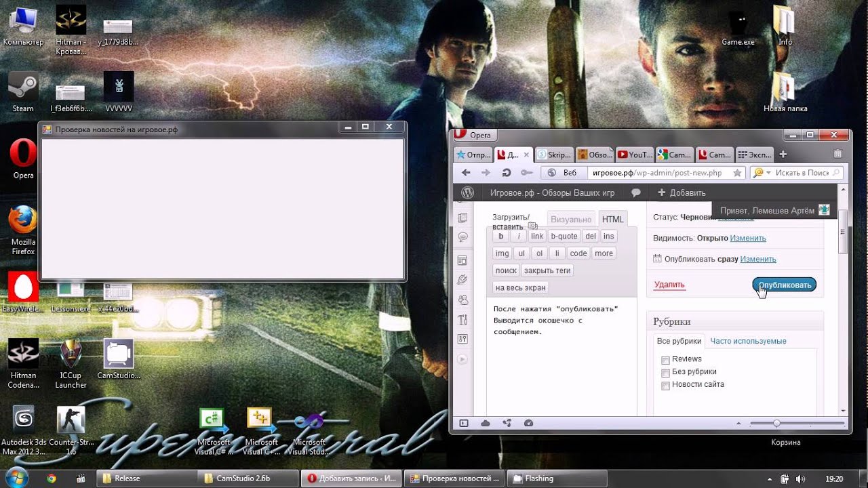The image size is (868, 488).
Task: Click the key-shaped password wand icon
Action: click(526, 173)
